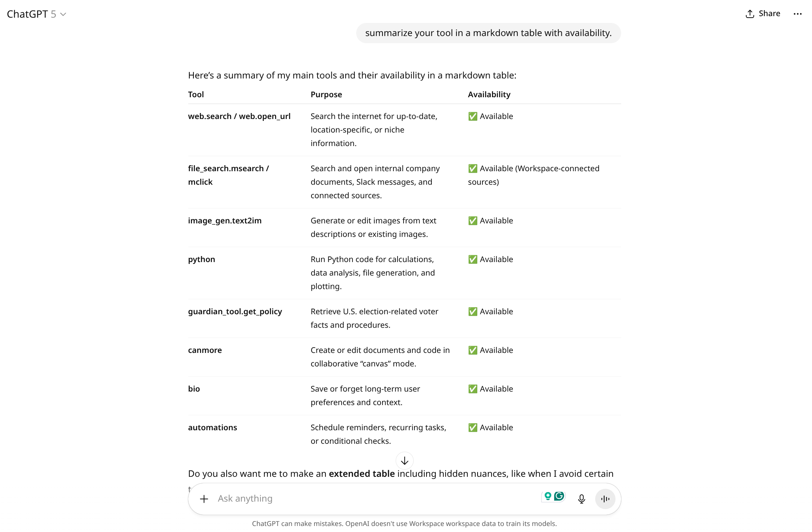Click the green checkmark in web.search row
812x532 pixels.
click(x=473, y=116)
